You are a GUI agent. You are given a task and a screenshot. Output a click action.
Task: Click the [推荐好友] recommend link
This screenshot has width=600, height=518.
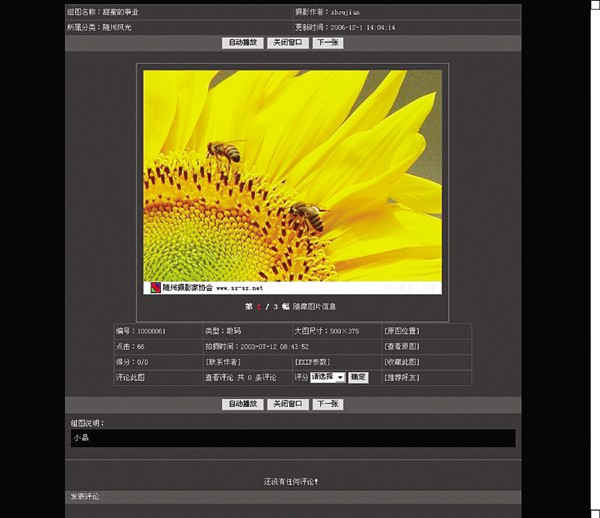pyautogui.click(x=402, y=378)
